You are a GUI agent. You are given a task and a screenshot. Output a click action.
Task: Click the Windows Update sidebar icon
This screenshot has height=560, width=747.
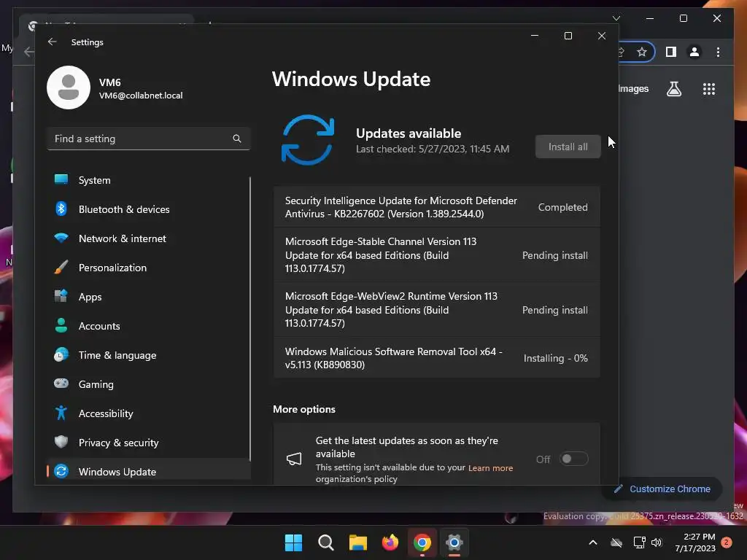[61, 472]
